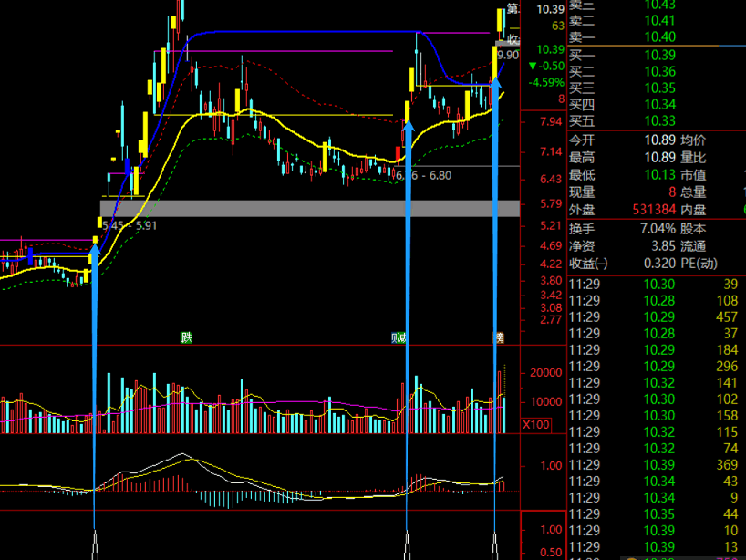Click the tick trade 10.30 with volume 39
746x560 pixels.
click(x=653, y=284)
